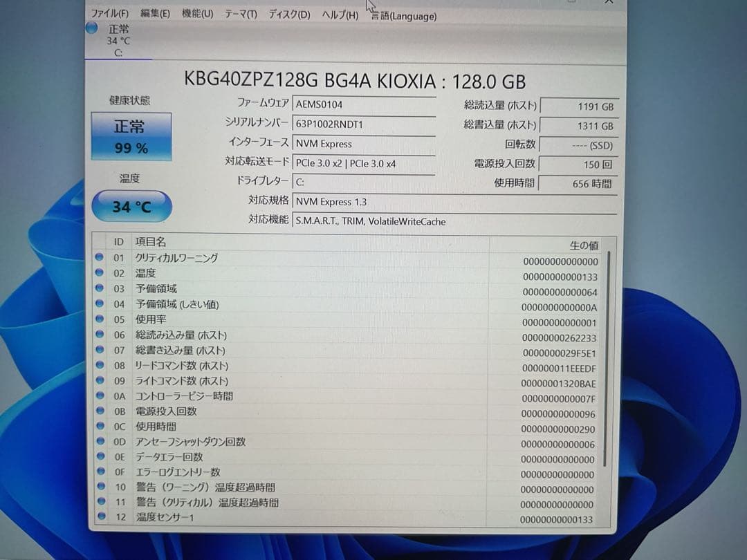The image size is (747, 560).
Task: Click status icon of row 10 警告 温度超過時間
Action: click(x=101, y=486)
